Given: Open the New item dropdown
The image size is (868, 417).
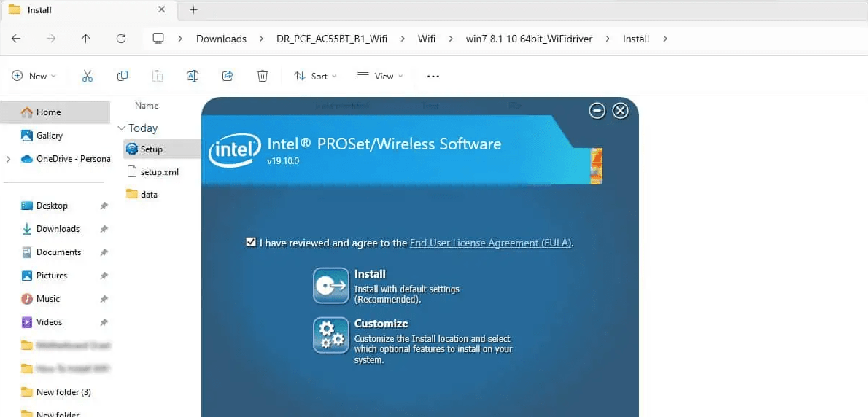Looking at the screenshot, I should [x=34, y=76].
